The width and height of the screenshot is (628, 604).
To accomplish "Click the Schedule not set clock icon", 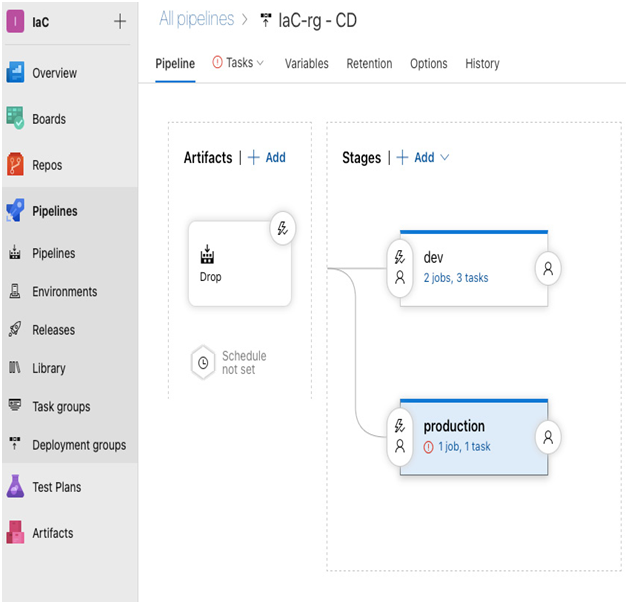I will coord(203,363).
